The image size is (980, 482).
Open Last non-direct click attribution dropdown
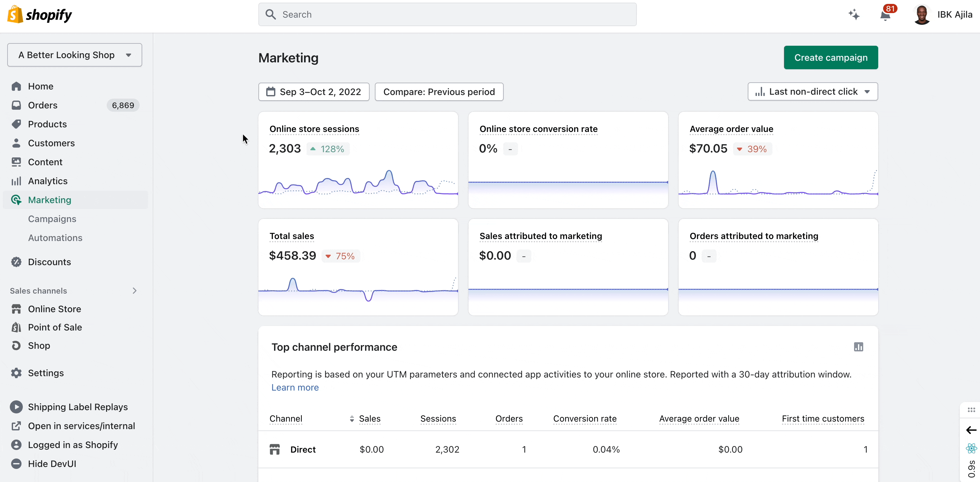coord(813,92)
